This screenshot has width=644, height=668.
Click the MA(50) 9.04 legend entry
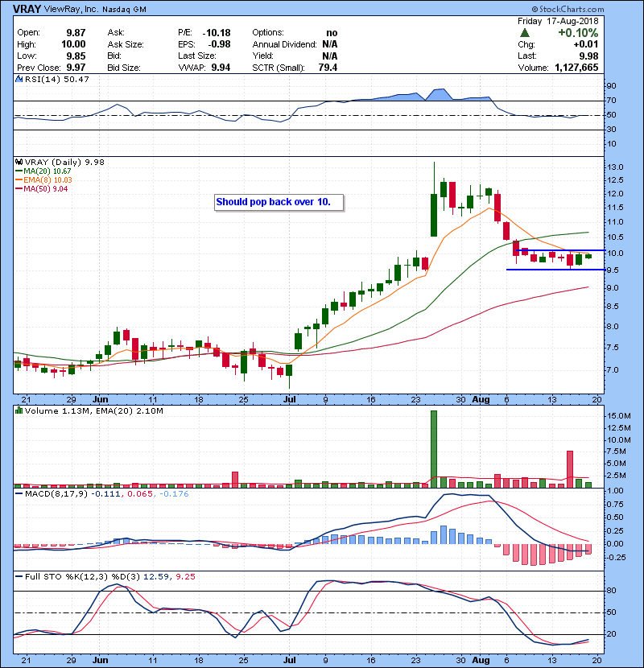45,188
